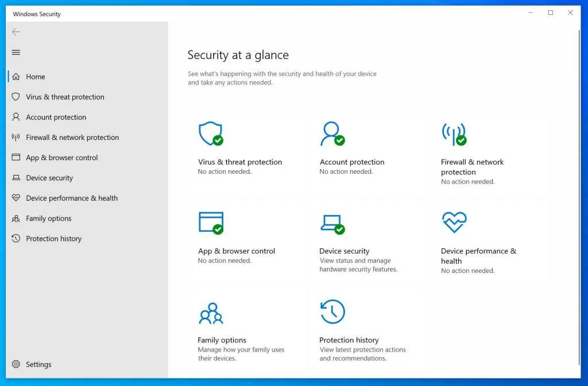Viewport: 588px width, 386px height.
Task: Select the Home icon in the sidebar
Action: (x=17, y=76)
